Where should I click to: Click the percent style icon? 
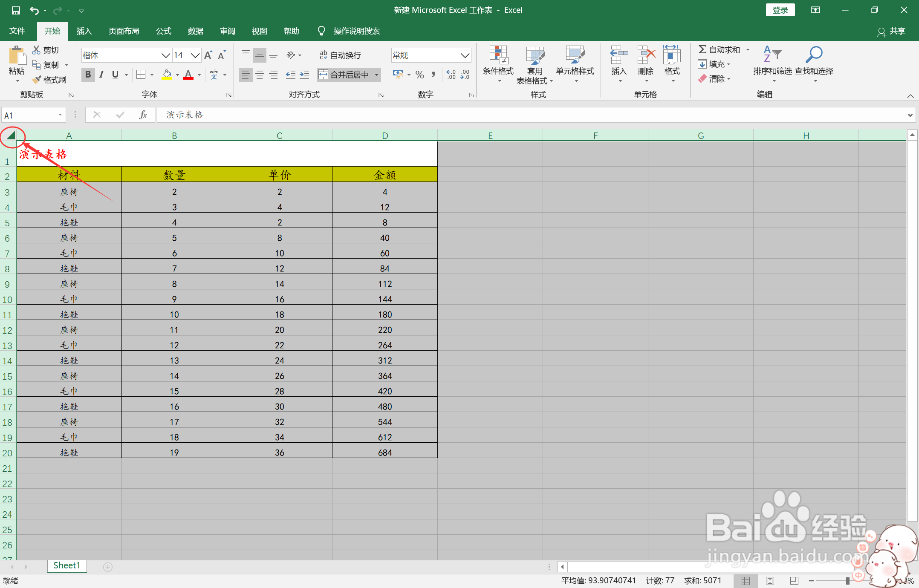pyautogui.click(x=419, y=75)
